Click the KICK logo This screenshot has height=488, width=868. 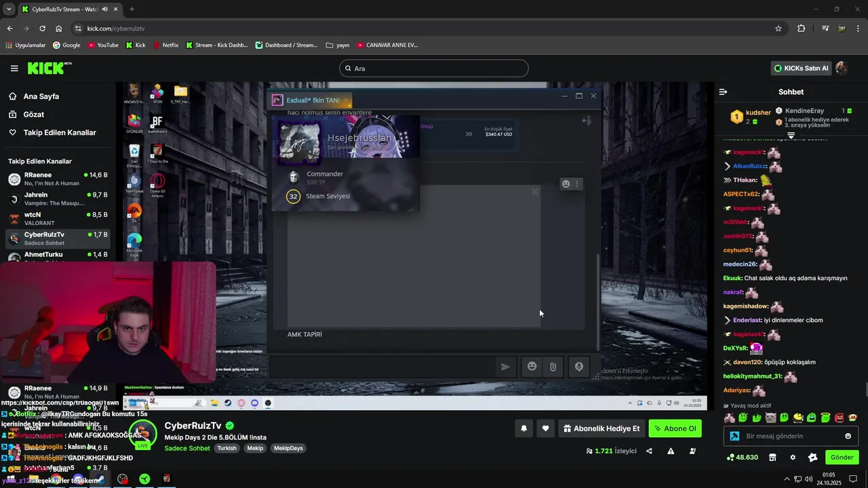[49, 68]
